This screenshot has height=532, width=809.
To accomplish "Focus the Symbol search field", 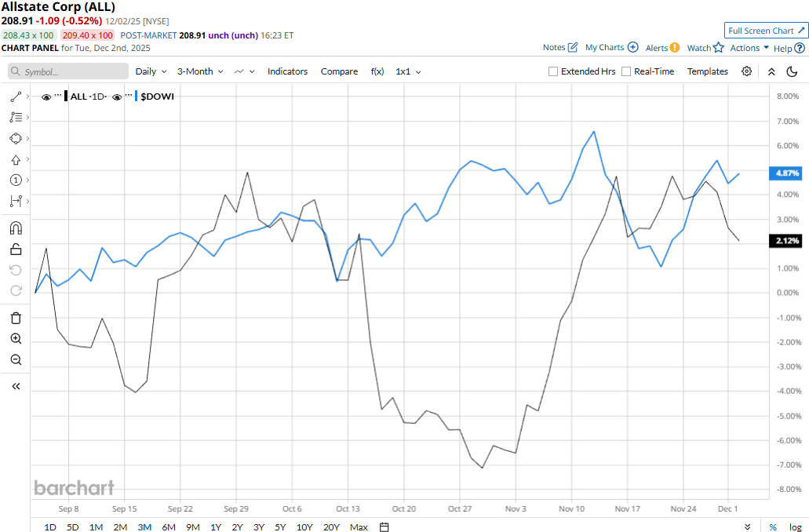I will click(x=68, y=71).
